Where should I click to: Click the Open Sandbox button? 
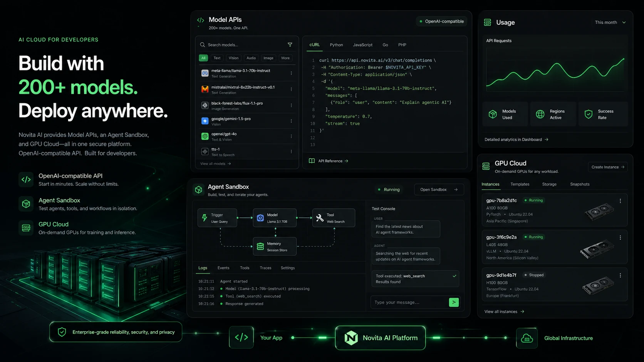[439, 190]
